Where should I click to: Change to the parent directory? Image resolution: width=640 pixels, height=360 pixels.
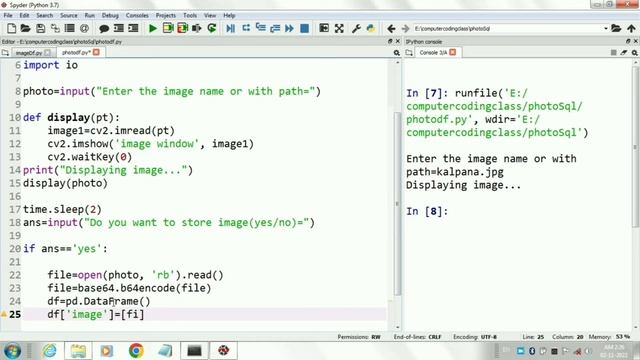pyautogui.click(x=631, y=28)
